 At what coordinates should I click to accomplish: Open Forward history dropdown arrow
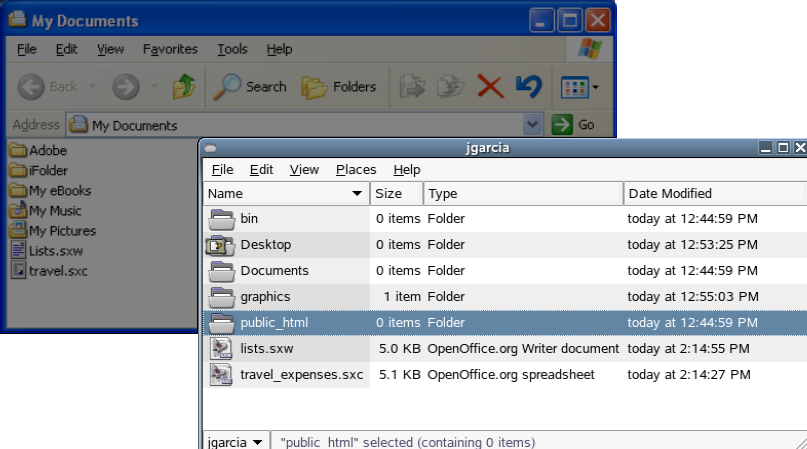click(x=154, y=86)
